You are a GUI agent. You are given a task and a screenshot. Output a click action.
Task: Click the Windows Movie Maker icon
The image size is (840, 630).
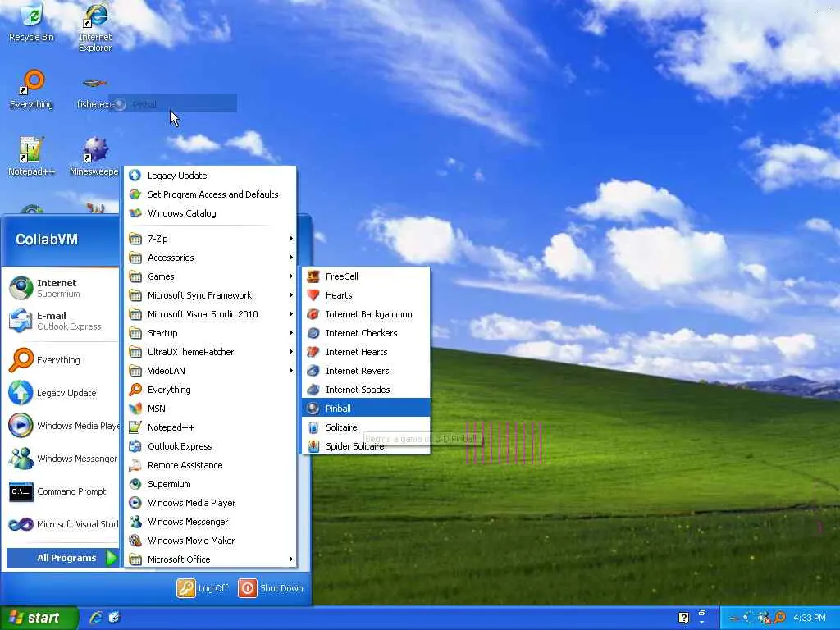tap(135, 540)
